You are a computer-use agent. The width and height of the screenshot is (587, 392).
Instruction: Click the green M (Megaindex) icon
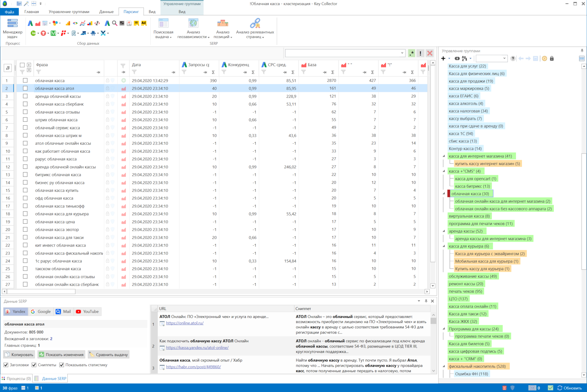tap(53, 33)
